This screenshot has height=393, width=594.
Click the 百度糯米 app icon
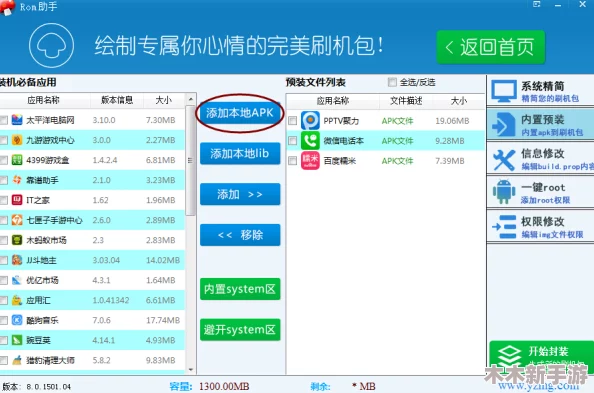(x=310, y=161)
